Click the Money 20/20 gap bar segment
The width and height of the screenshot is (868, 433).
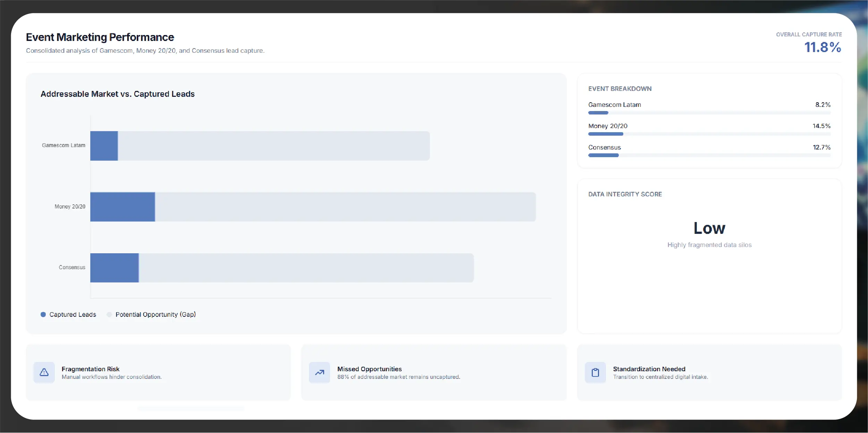point(345,207)
